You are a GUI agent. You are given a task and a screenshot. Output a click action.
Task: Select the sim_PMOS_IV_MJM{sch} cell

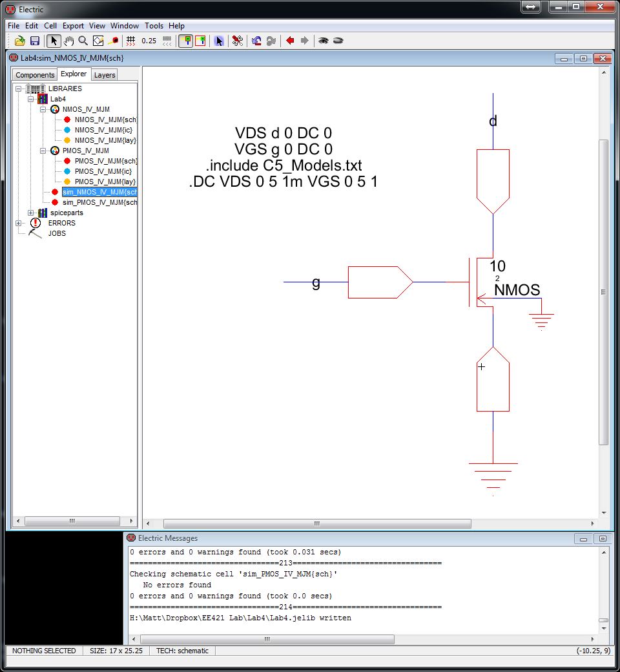[x=99, y=202]
